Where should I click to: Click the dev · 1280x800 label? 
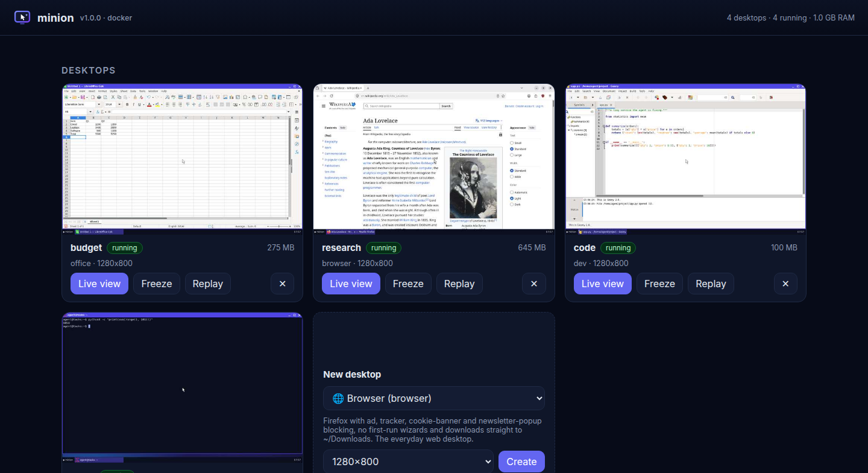coord(602,263)
